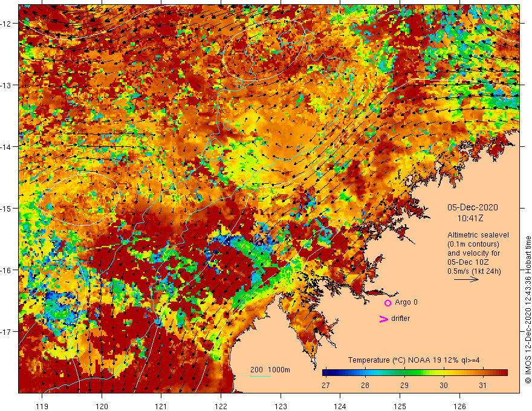Image resolution: width=532 pixels, height=411 pixels.
Task: Click longitude axis label 123
Action: tap(281, 406)
